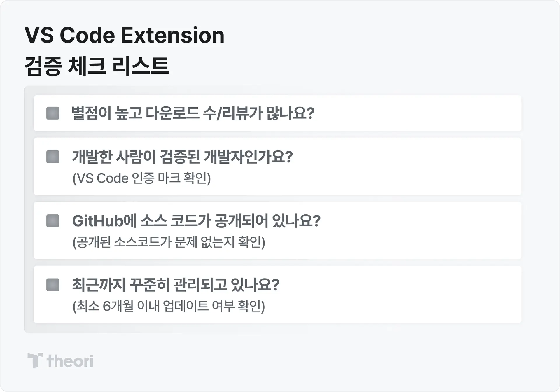
Task: Toggle the GitHub 소스 코드 공개 checkbox
Action: coord(53,221)
